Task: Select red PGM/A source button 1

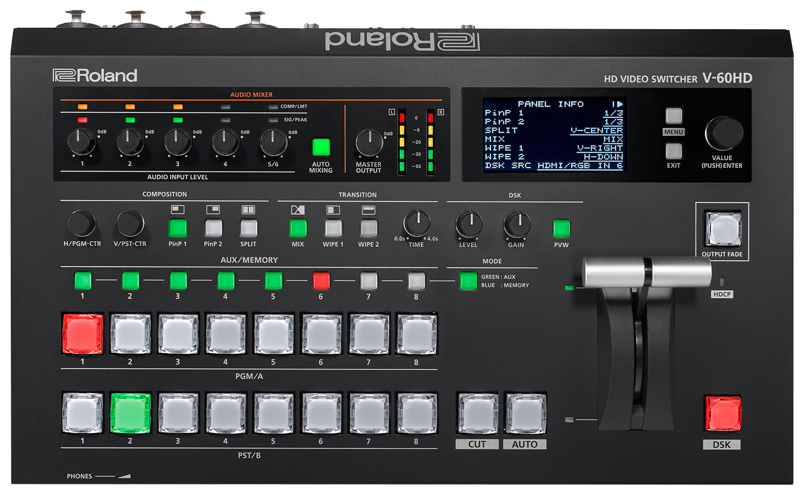Action: tap(83, 334)
